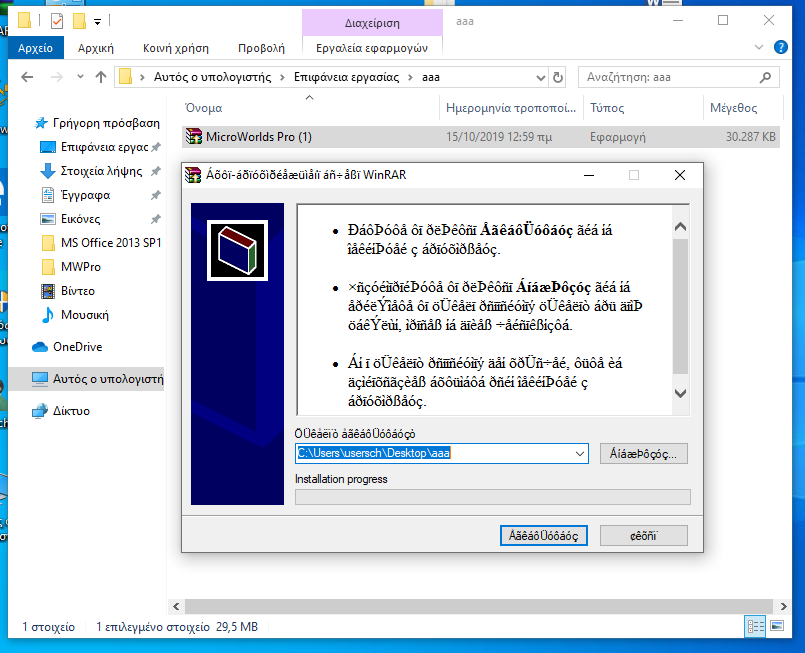Open the destination folder dropdown in WinRAR

point(580,454)
